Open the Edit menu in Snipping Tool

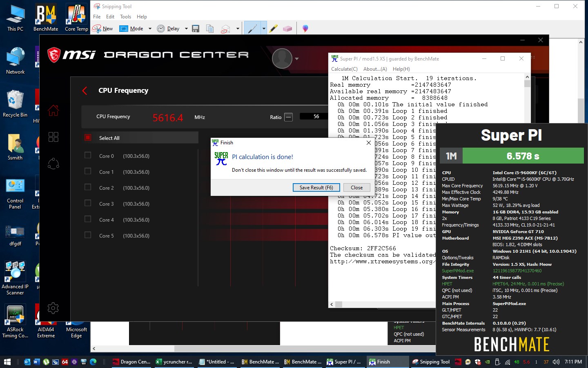coord(110,17)
